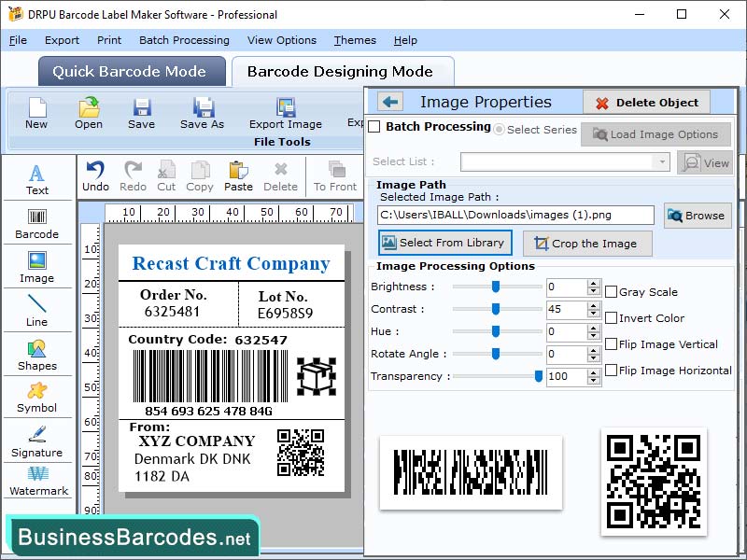Image resolution: width=747 pixels, height=560 pixels.
Task: Switch to Quick Barcode Mode tab
Action: coord(131,71)
